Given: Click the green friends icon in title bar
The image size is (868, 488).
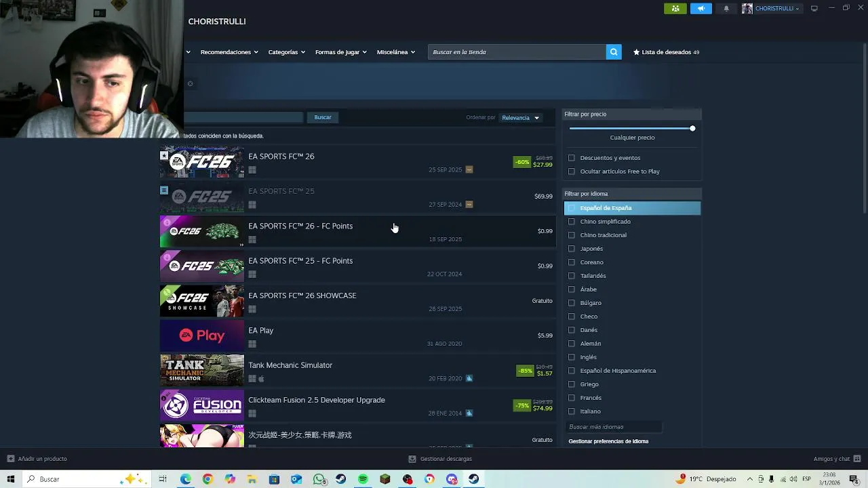Looking at the screenshot, I should pyautogui.click(x=675, y=9).
